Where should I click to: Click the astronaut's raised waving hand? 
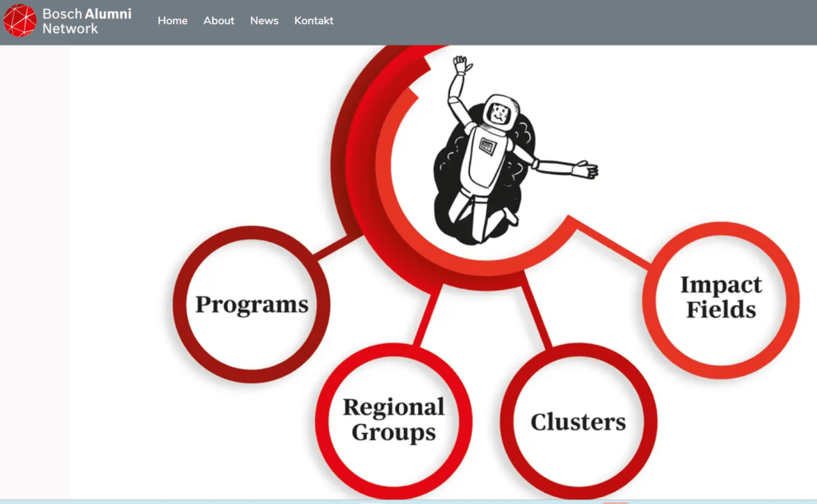tap(461, 65)
